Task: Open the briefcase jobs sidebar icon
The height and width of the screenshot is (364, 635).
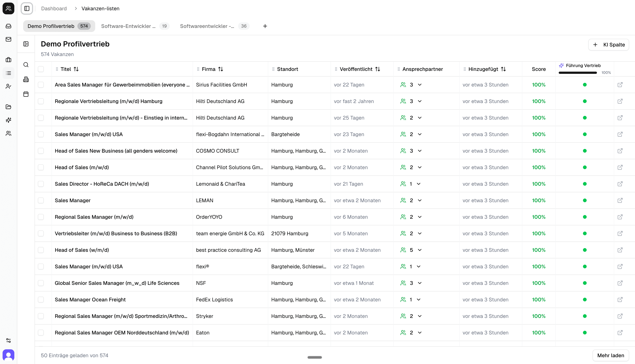Action: (8, 60)
